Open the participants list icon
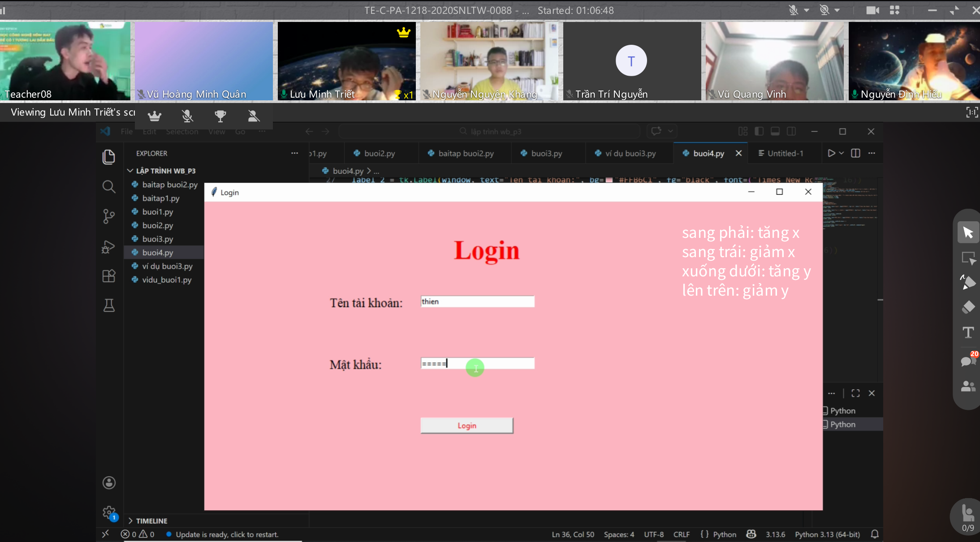 point(968,386)
